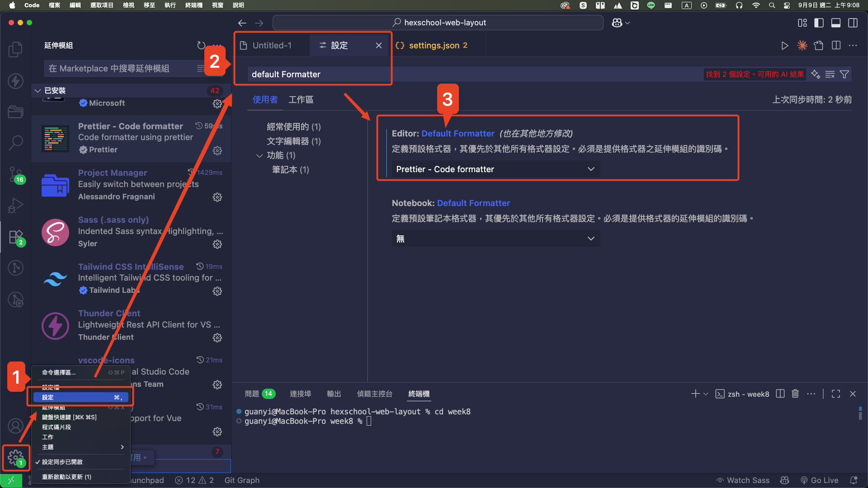Open the Extensions view icon in activity bar
This screenshot has height=488, width=868.
coord(15,237)
